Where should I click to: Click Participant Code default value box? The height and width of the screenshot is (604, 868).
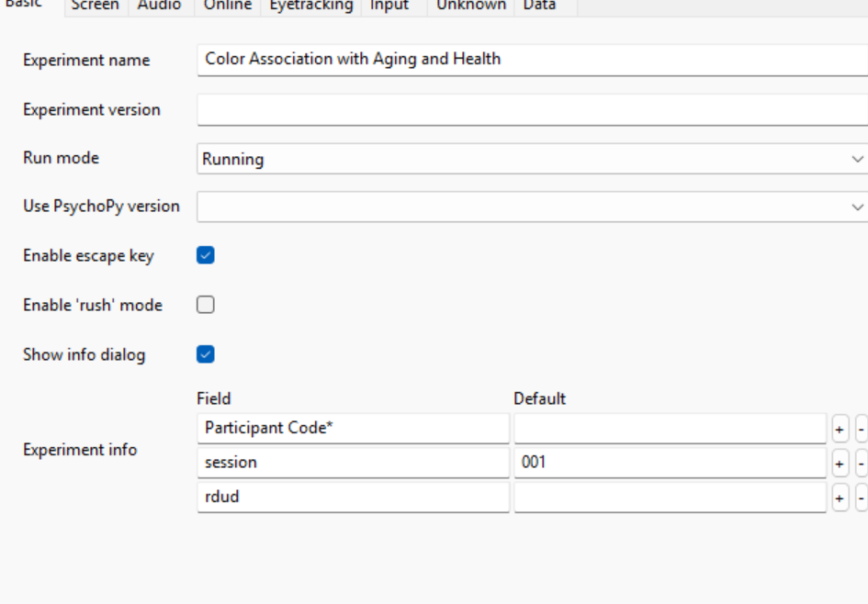click(669, 429)
